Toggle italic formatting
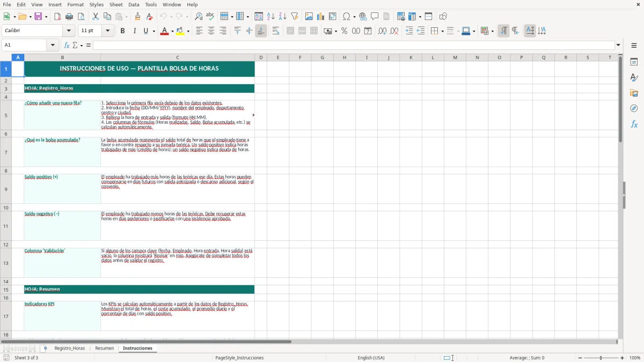 (135, 31)
